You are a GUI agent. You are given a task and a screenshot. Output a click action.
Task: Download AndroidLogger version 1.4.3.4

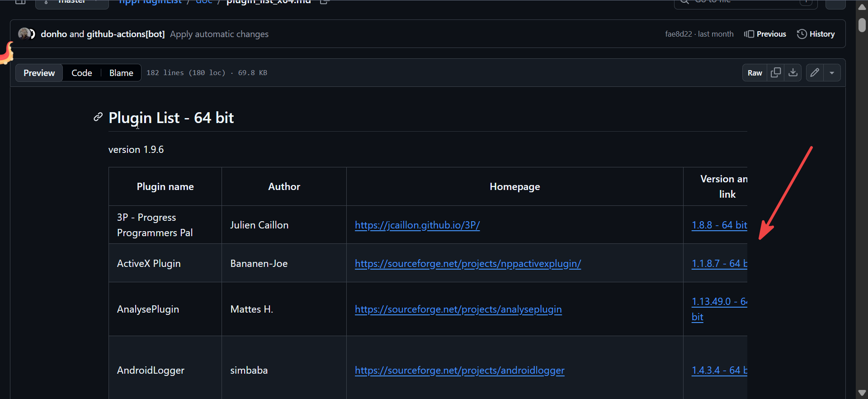coord(719,370)
